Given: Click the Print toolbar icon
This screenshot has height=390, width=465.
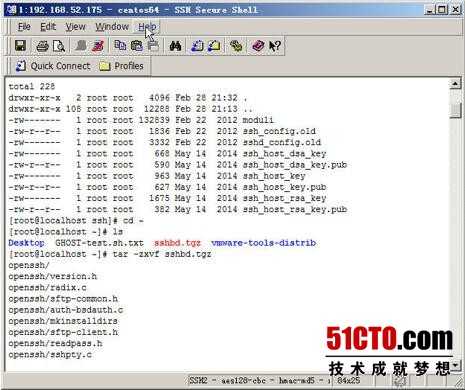Looking at the screenshot, I should point(42,46).
